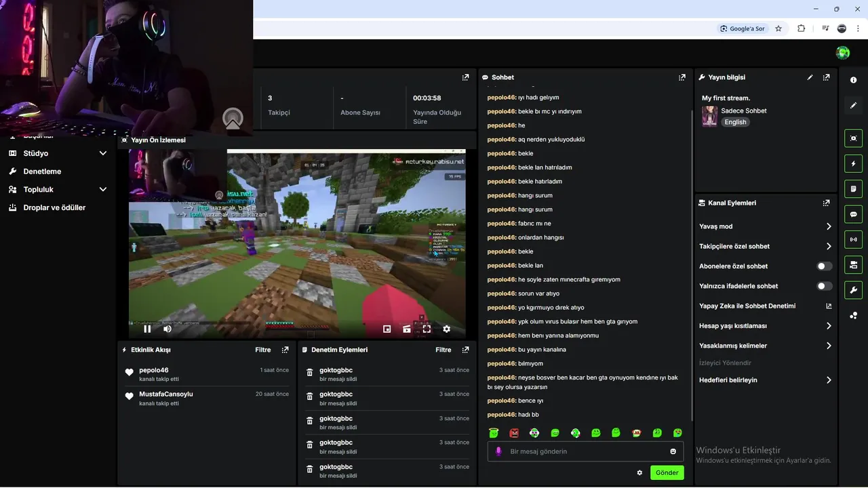Viewport: 868px width, 488px height.
Task: Pause the stream preview video
Action: click(x=147, y=329)
